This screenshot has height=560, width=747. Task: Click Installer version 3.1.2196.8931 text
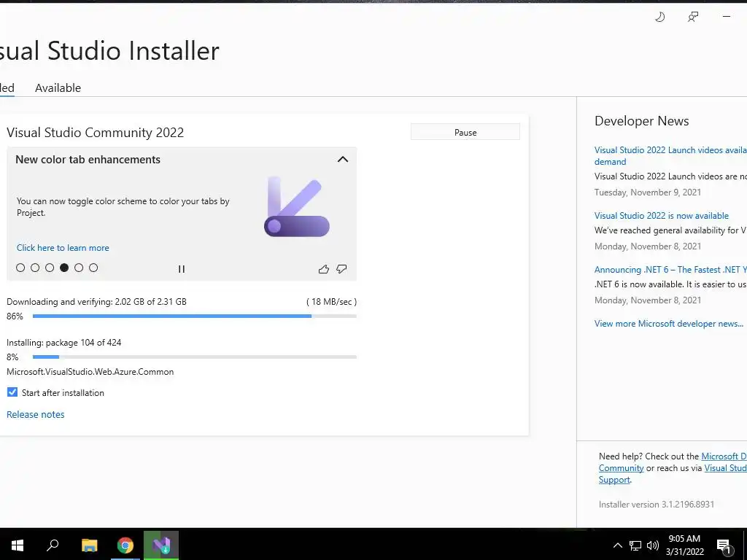coord(657,505)
